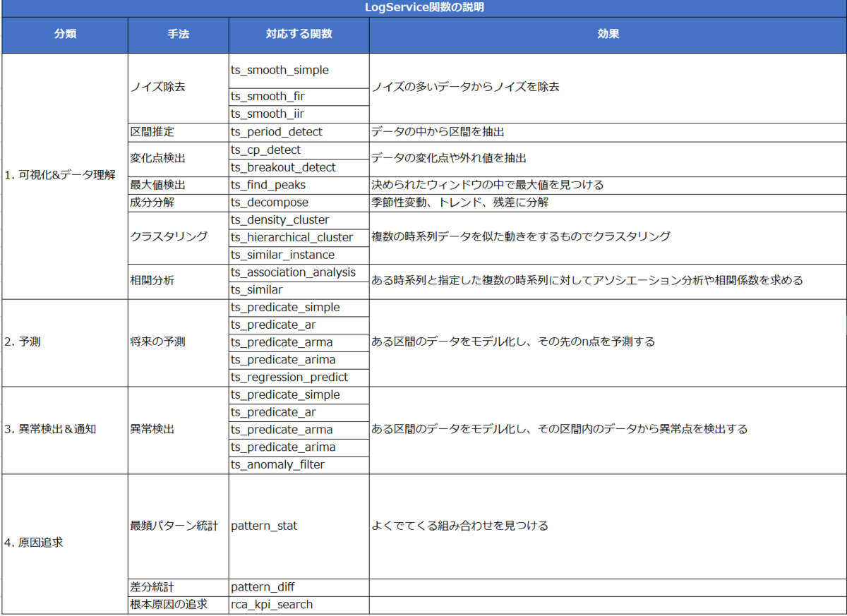
Task: Select the '最頻パターン統計' method cell
Action: [x=178, y=526]
